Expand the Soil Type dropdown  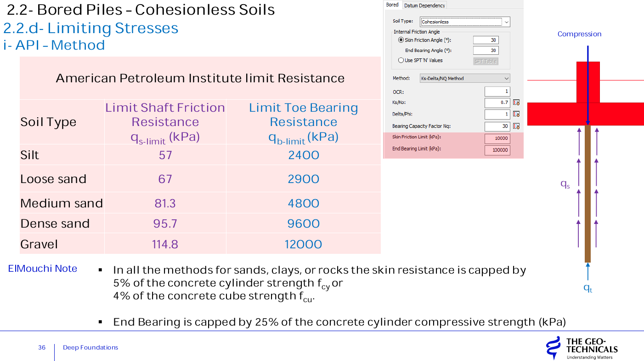506,22
